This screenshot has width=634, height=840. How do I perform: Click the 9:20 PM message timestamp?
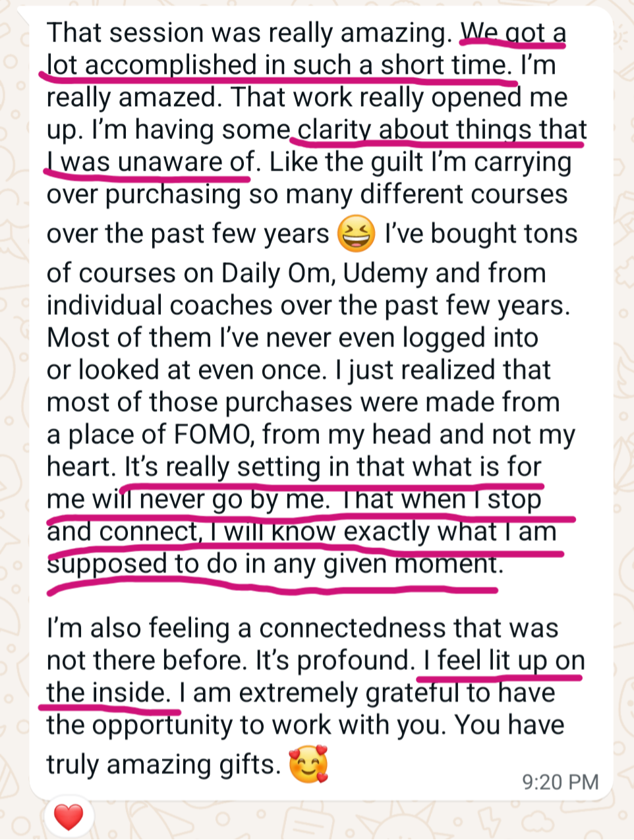(x=560, y=782)
